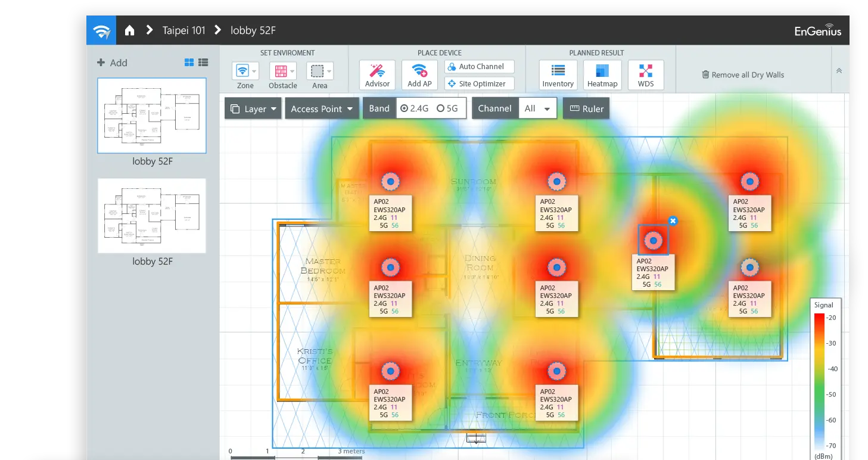Screen dimensions: 868x460
Task: Click the AP marker right of Dining Room label
Action: click(x=556, y=267)
